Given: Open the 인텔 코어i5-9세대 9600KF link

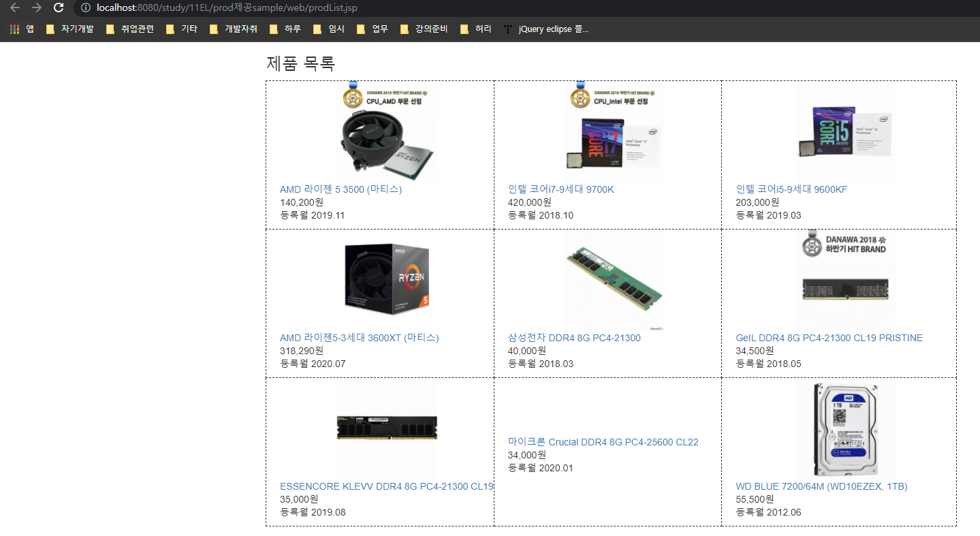Looking at the screenshot, I should (x=791, y=189).
